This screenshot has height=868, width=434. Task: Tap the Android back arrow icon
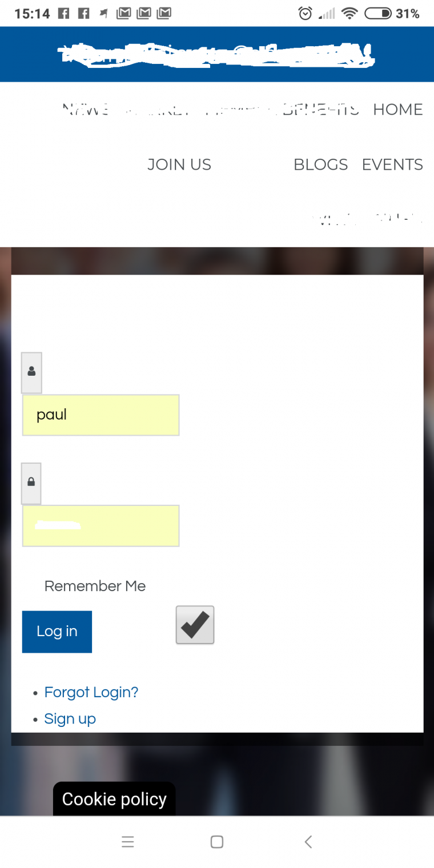pos(308,842)
